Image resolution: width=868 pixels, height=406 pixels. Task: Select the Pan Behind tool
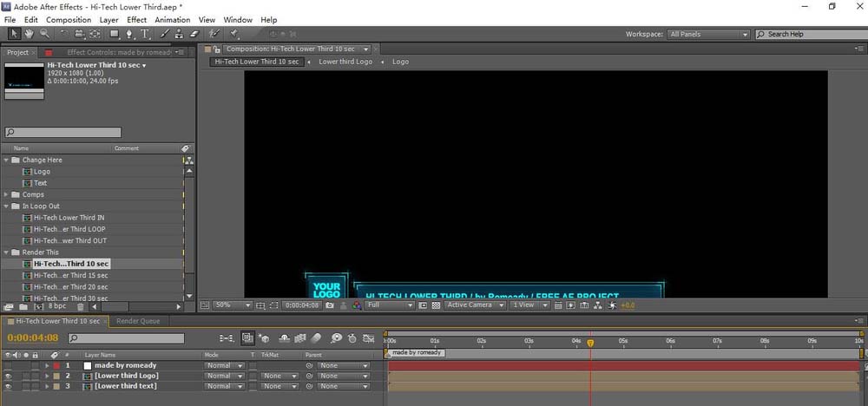coord(95,34)
